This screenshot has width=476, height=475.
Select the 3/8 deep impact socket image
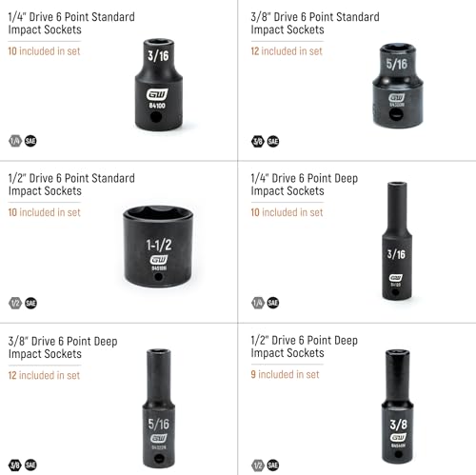coord(398,406)
